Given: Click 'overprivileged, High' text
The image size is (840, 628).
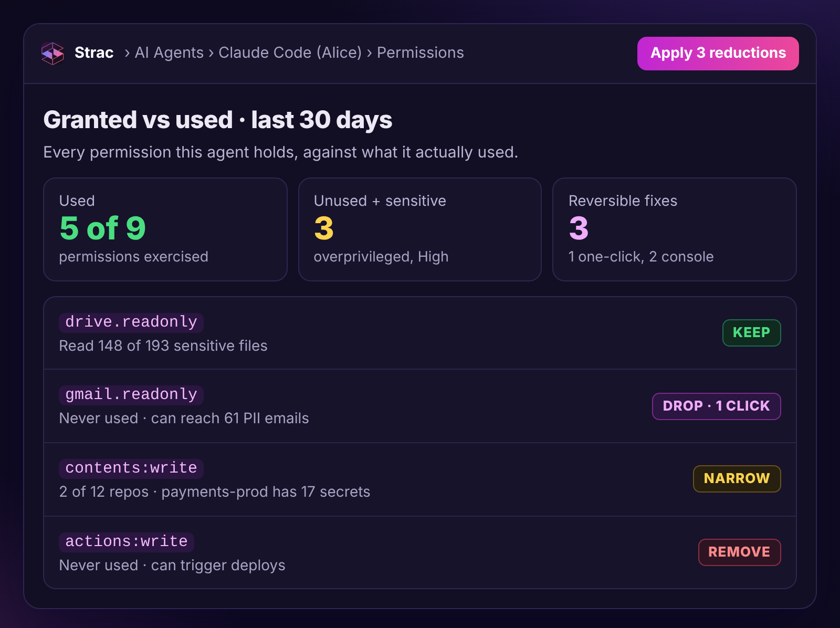Looking at the screenshot, I should click(x=381, y=257).
